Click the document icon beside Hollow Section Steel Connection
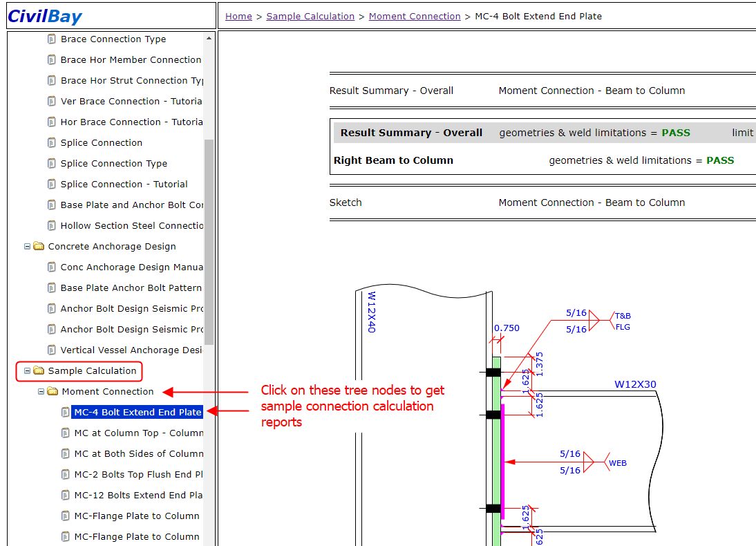Screen dimensions: 756x546 coord(52,226)
